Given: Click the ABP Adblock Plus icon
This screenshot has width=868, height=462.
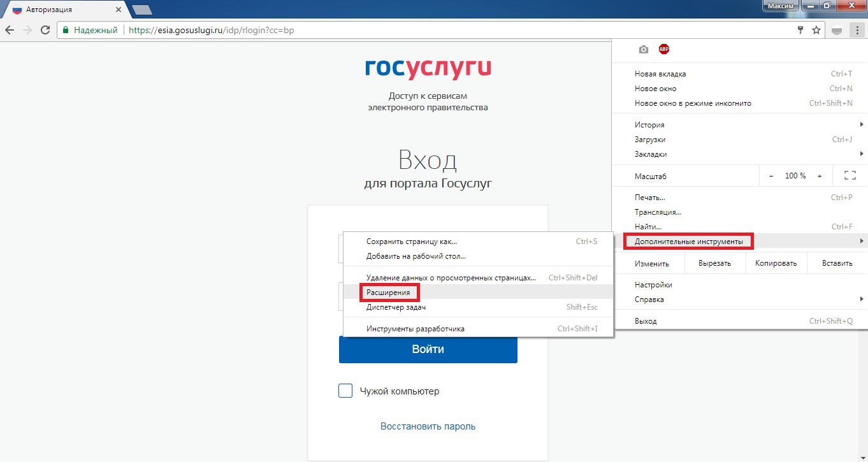Looking at the screenshot, I should coord(664,49).
